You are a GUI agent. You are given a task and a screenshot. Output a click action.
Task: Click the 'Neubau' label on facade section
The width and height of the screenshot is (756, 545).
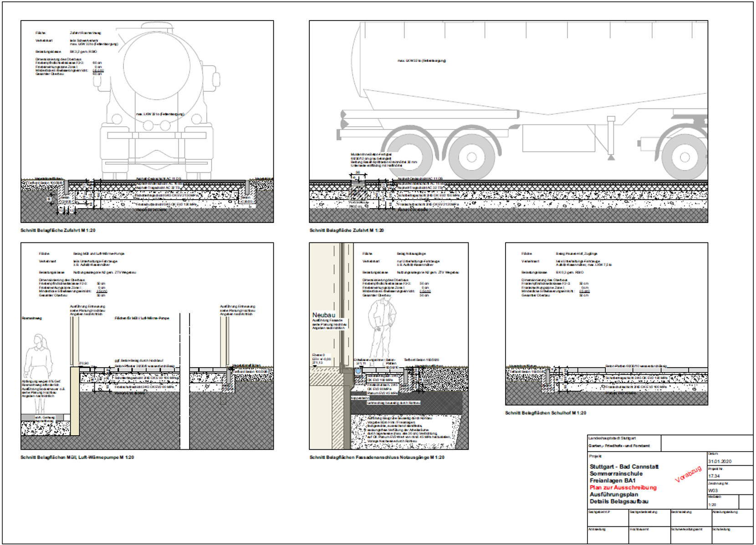[x=323, y=315]
